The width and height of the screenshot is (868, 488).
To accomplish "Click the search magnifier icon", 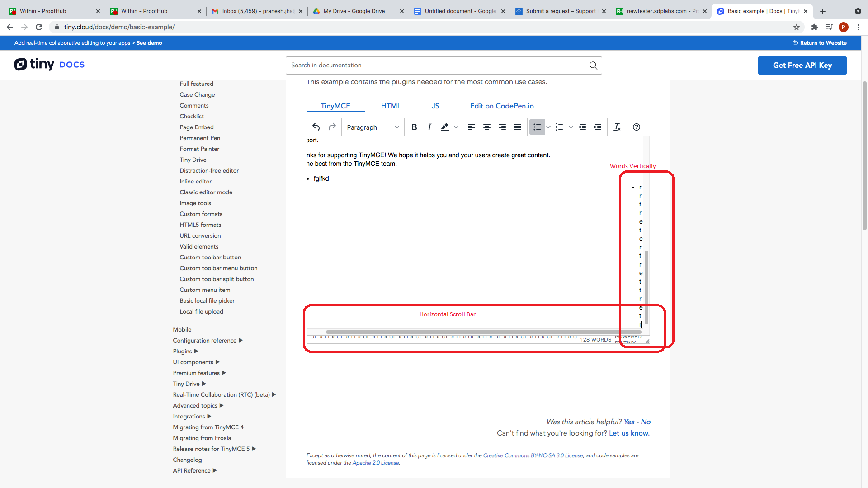I will (593, 66).
